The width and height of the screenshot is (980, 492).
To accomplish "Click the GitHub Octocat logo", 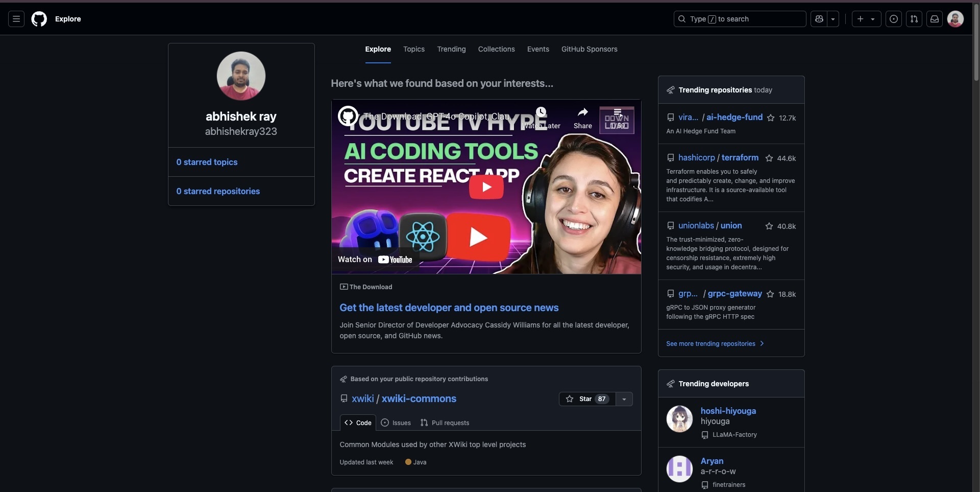I will [x=39, y=19].
